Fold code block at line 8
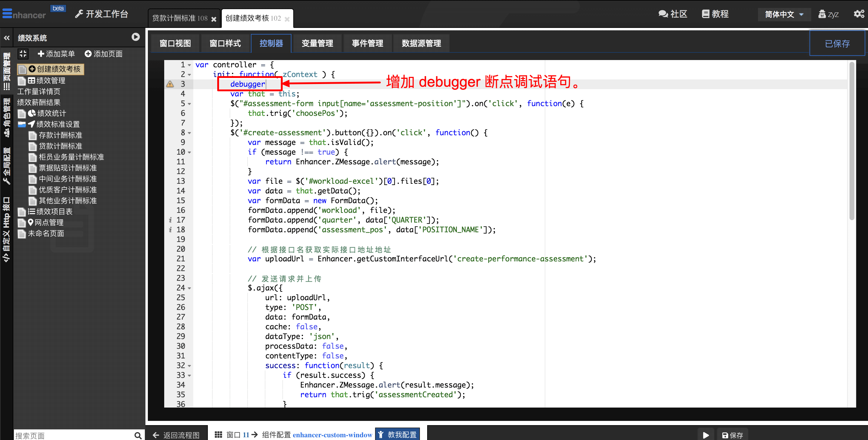This screenshot has height=440, width=868. click(x=189, y=133)
